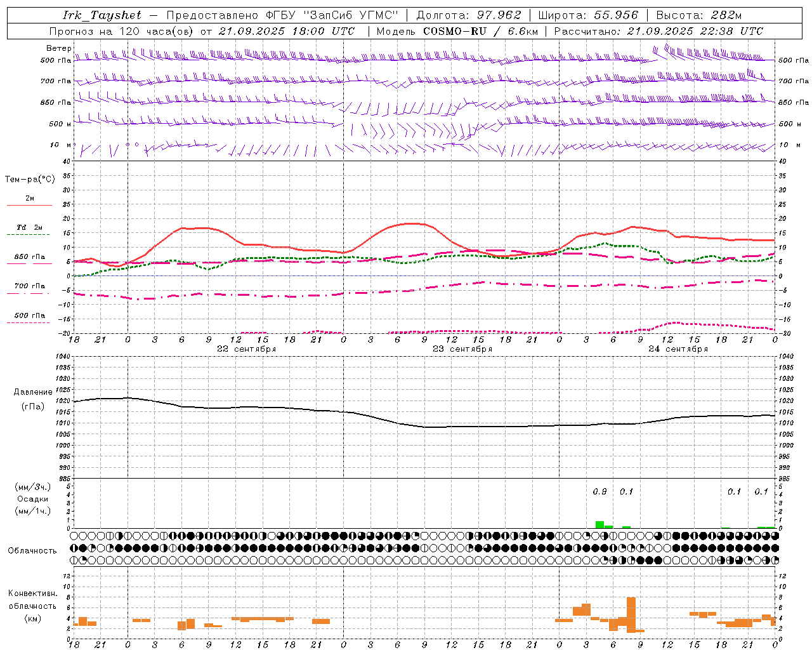Click the forecast span text "Прогноз на 120 часа(ов)"
Image resolution: width=812 pixels, height=650 pixels.
click(x=122, y=31)
